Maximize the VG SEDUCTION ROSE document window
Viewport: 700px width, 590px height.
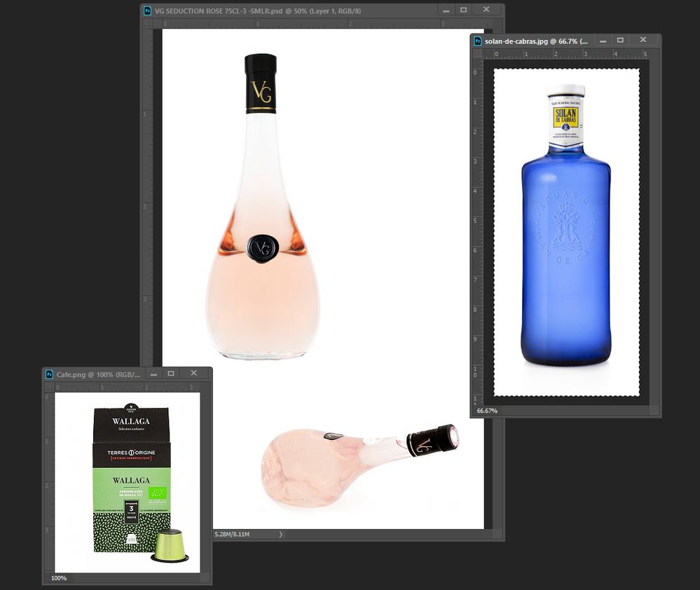(463, 11)
